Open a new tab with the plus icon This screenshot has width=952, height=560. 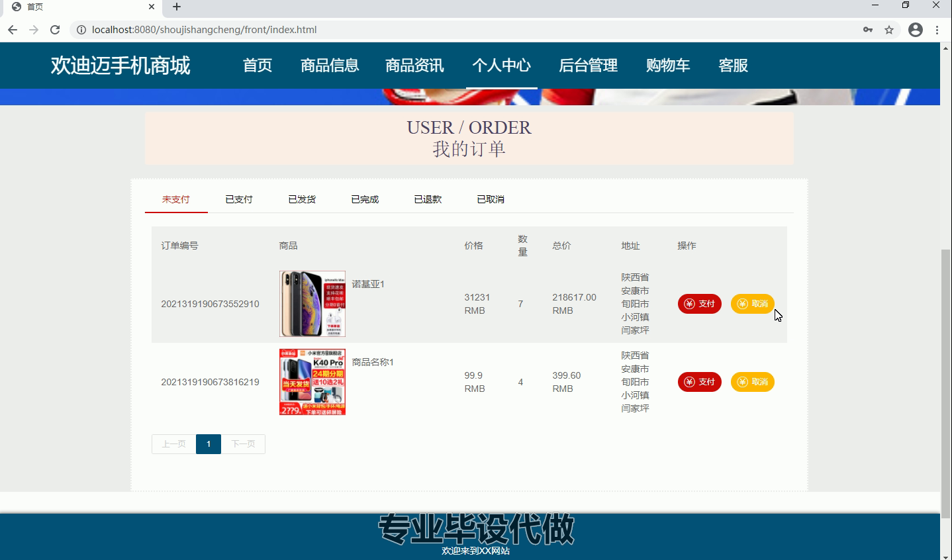177,7
